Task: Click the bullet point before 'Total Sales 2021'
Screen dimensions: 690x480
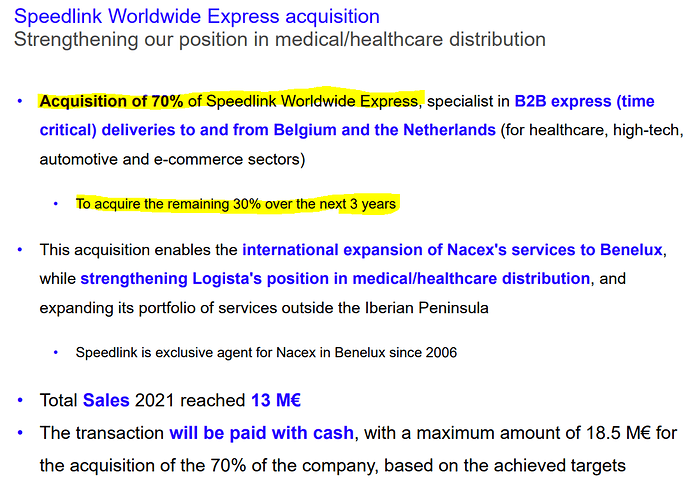Action: (x=19, y=401)
